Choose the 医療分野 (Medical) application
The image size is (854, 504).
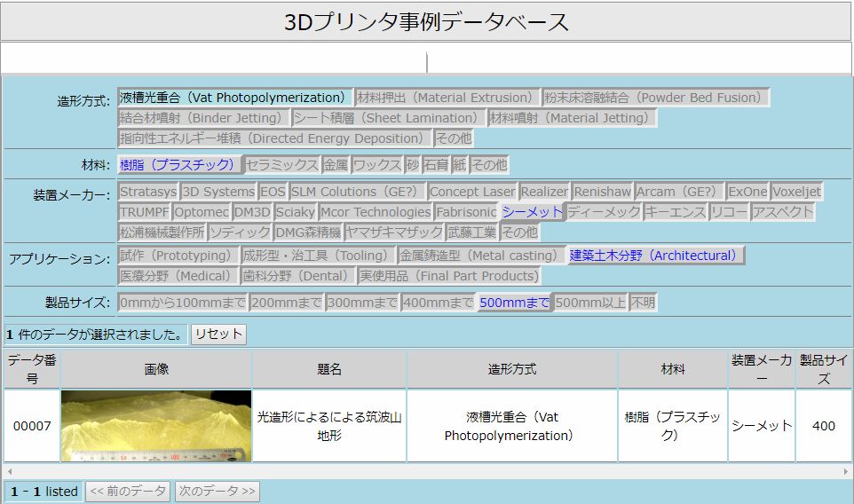point(178,276)
